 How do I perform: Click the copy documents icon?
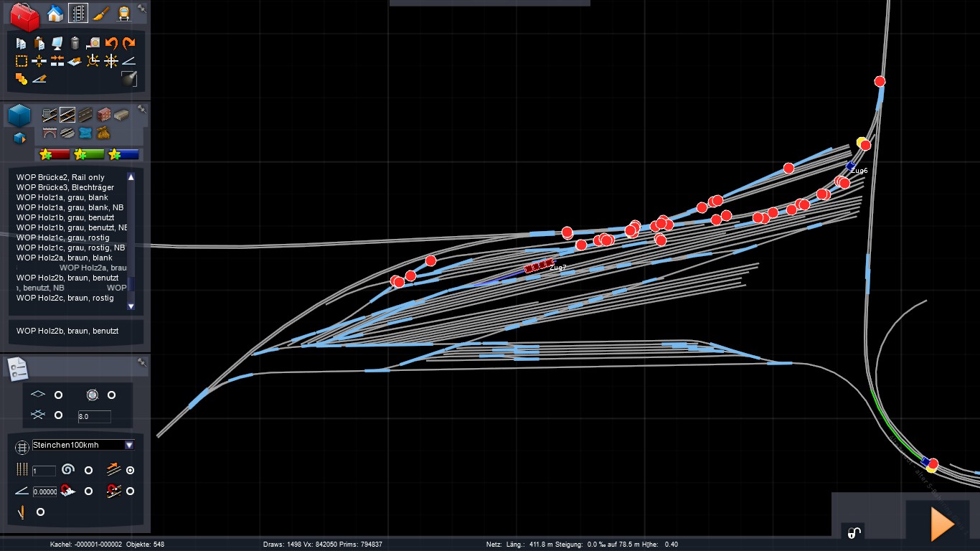(x=22, y=44)
